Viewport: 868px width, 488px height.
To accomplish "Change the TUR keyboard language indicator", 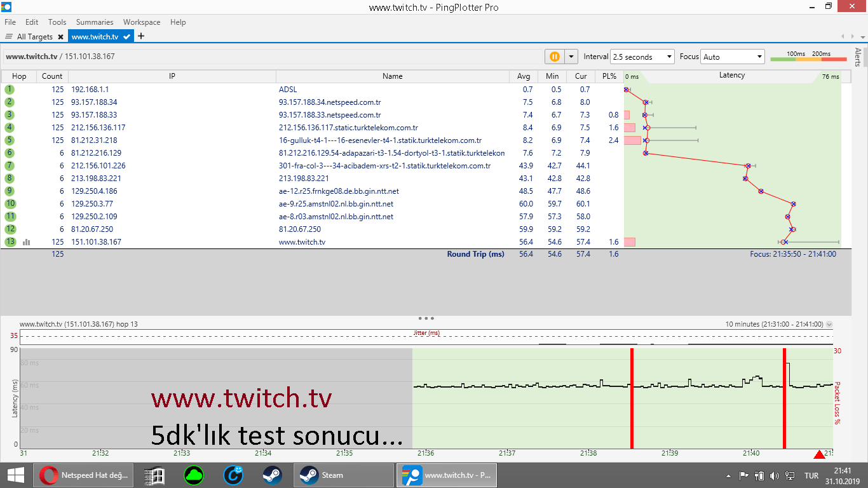I will (811, 475).
